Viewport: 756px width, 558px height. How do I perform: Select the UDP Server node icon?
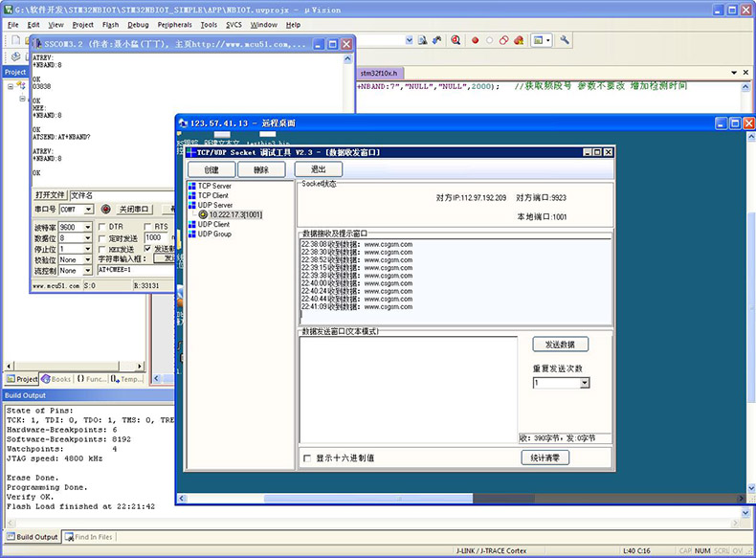[192, 206]
